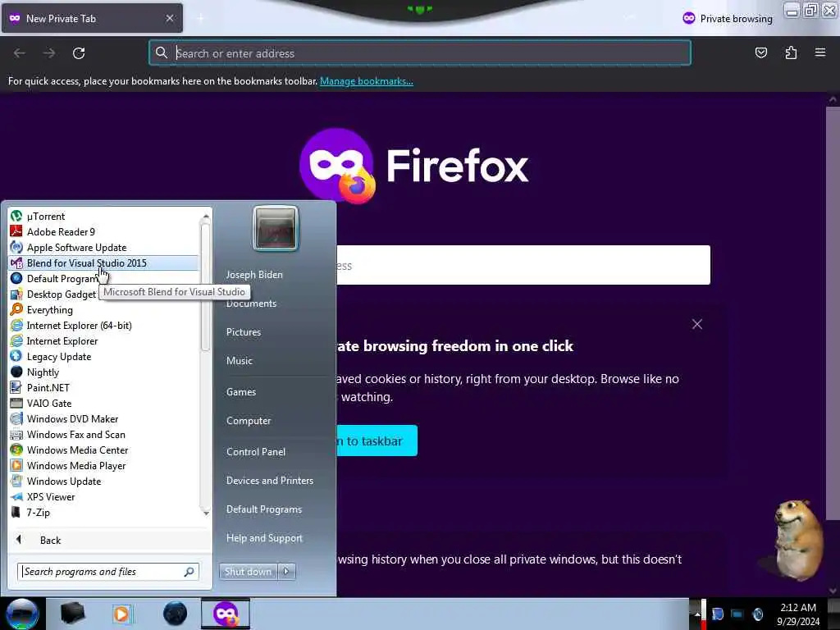Open Computer from Start menu
Image resolution: width=840 pixels, height=630 pixels.
pyautogui.click(x=249, y=421)
